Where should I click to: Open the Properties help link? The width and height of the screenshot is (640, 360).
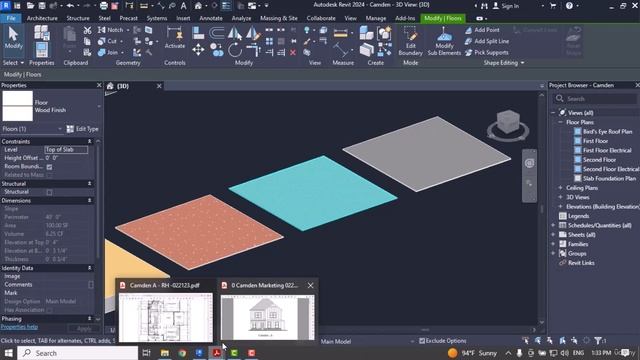click(19, 327)
